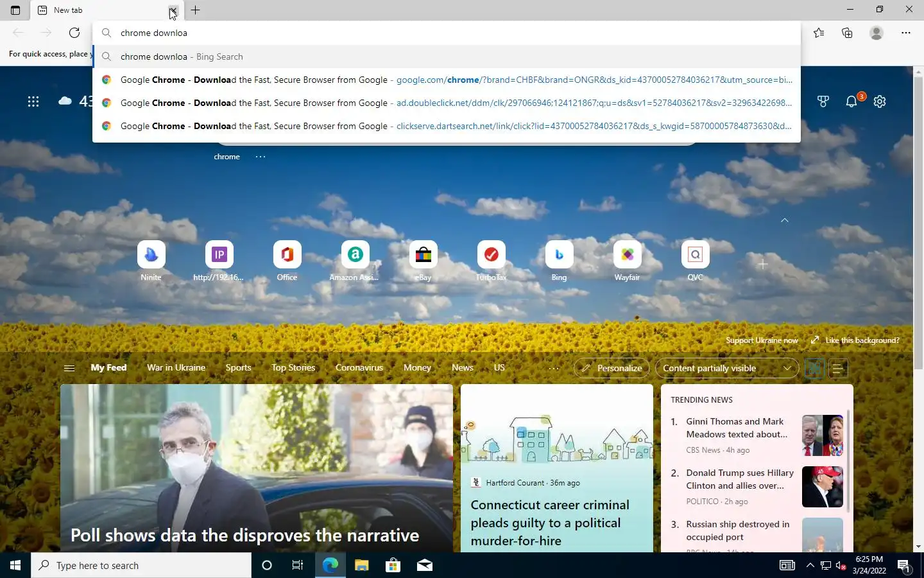Screen dimensions: 924x578
Task: Open Task View on taskbar
Action: coord(298,565)
